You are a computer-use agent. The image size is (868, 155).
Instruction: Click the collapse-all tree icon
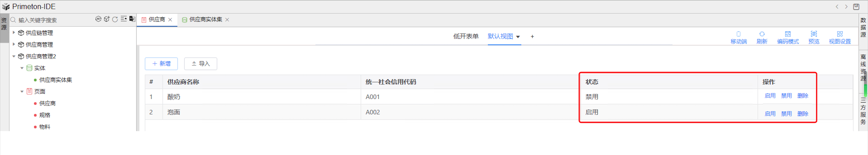tap(124, 19)
